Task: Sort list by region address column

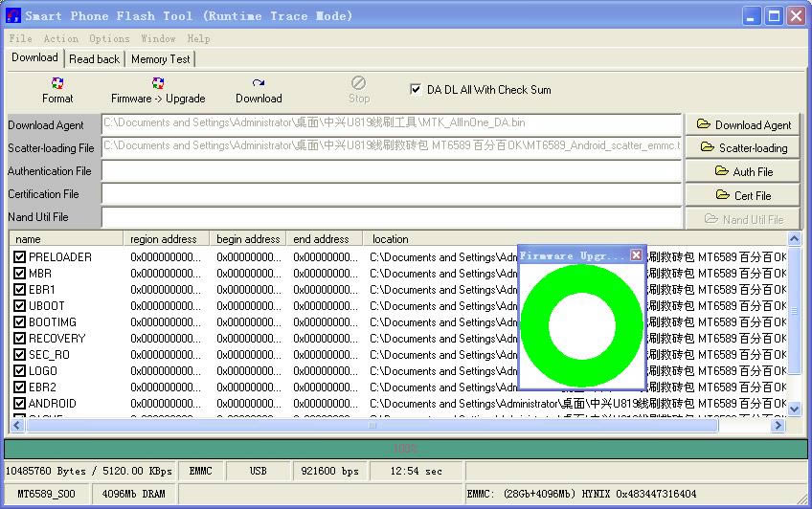Action: pyautogui.click(x=164, y=239)
